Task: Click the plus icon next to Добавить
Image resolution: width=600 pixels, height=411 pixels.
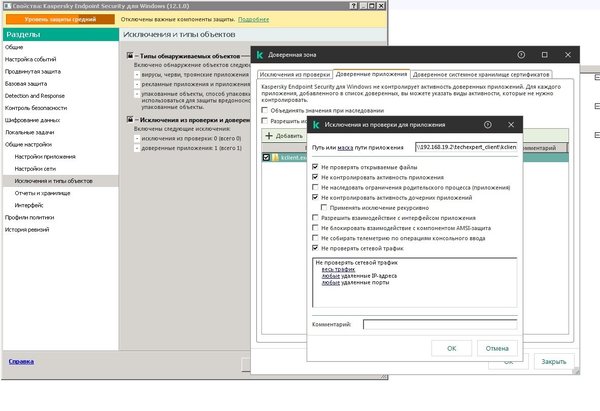Action: tap(269, 136)
